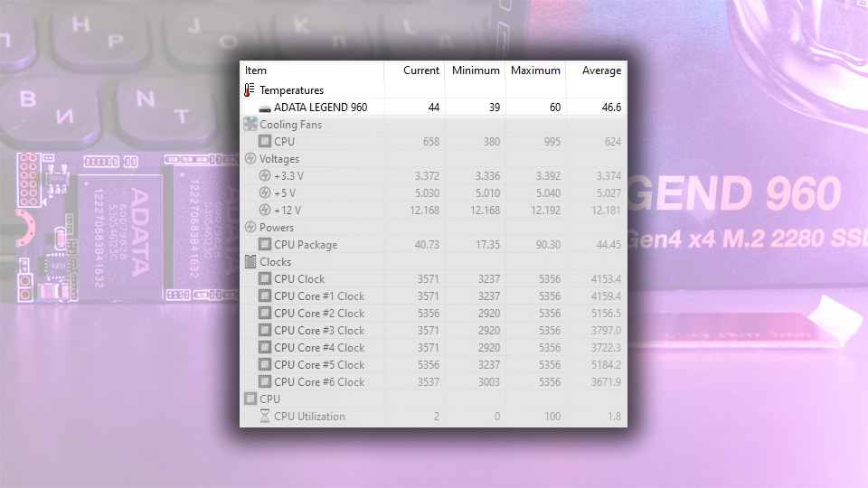Click ADATA current temperature value 44
Viewport: 868px width, 488px height.
(x=434, y=108)
